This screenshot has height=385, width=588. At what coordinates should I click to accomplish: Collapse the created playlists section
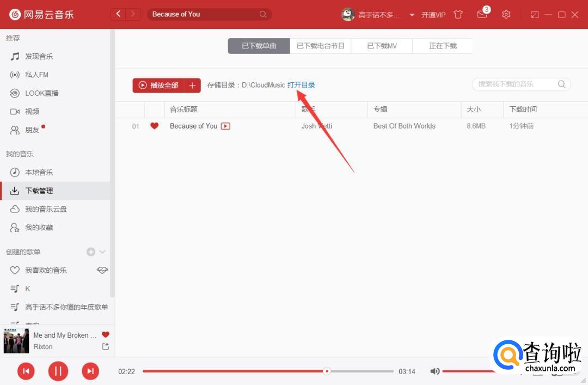coord(102,252)
